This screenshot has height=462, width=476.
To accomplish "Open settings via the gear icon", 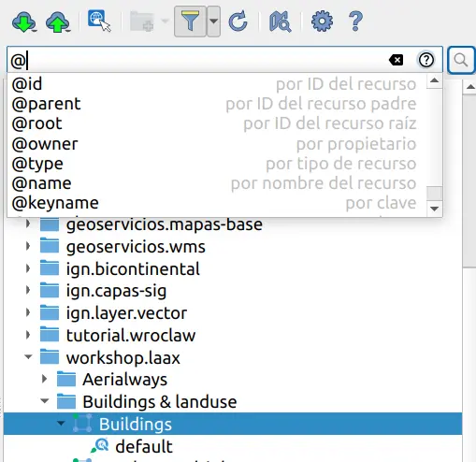I will 322,22.
